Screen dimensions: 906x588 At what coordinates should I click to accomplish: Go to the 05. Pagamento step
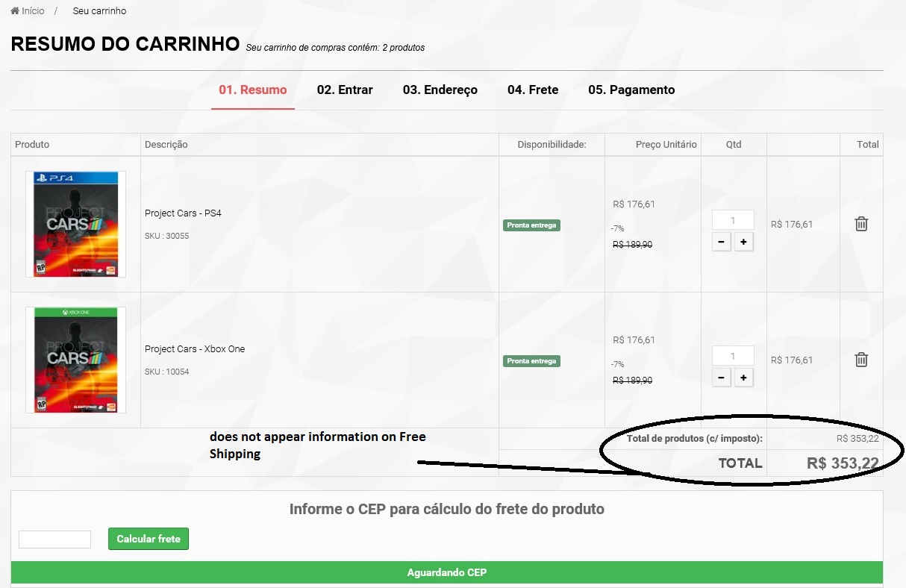(x=631, y=90)
